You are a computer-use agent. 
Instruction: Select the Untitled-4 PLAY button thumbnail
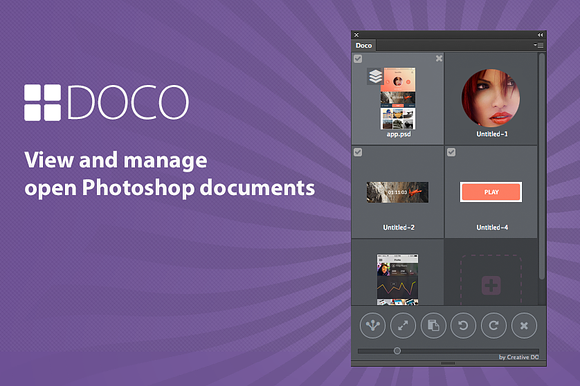(491, 192)
